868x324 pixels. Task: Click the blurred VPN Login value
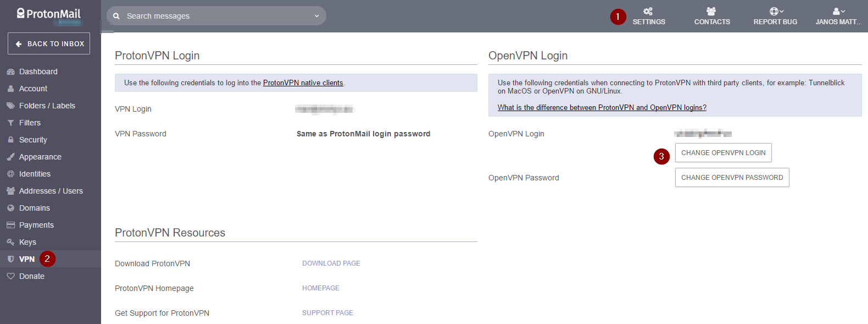pos(325,109)
